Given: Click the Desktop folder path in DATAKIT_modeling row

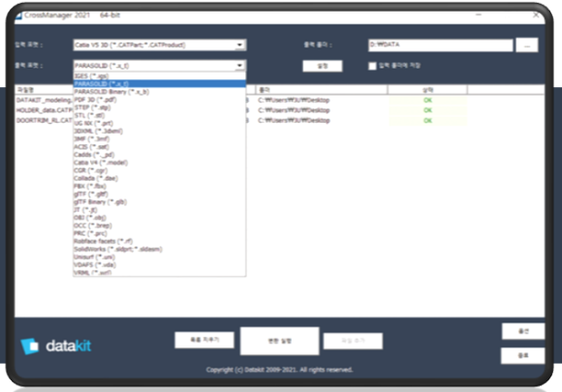Looking at the screenshot, I should tap(294, 101).
